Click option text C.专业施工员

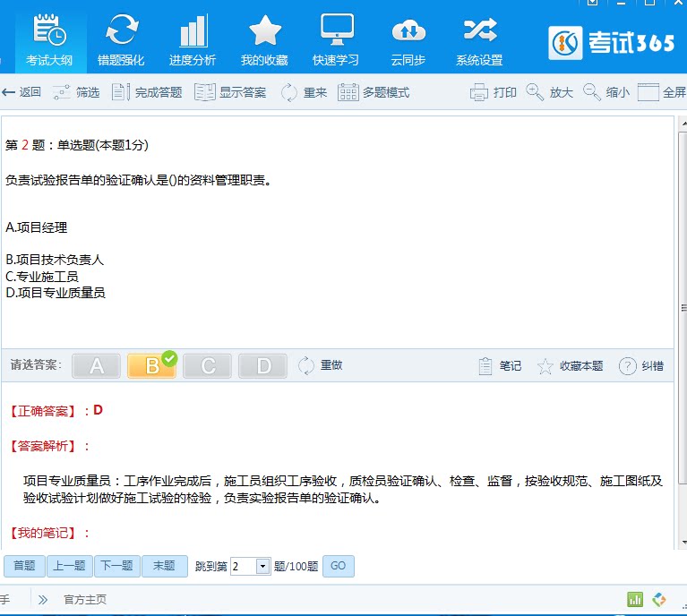[x=42, y=277]
